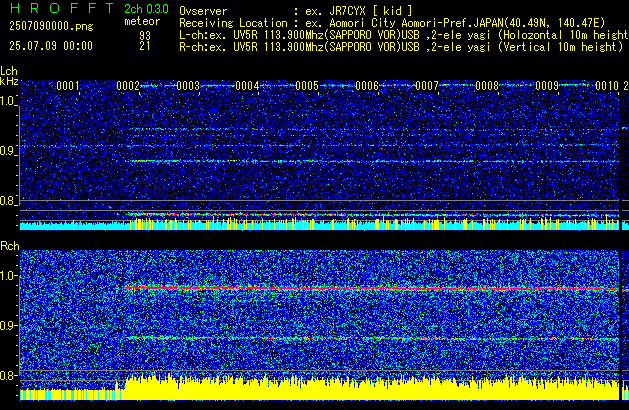The height and width of the screenshot is (410, 629).
Task: Click the 'meteor' label
Action: (x=142, y=21)
